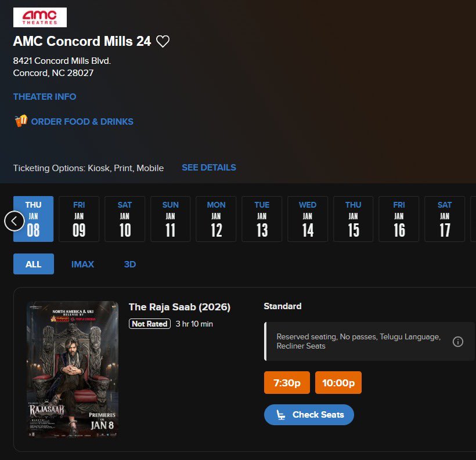This screenshot has height=460, width=476.
Task: Favorite AMC Concord Mills 24 with heart icon
Action: 163,41
